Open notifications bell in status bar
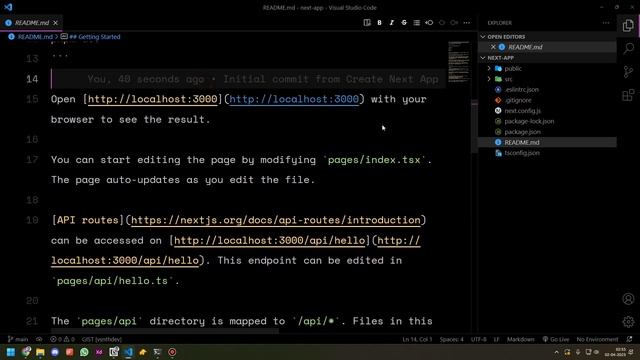 (629, 339)
